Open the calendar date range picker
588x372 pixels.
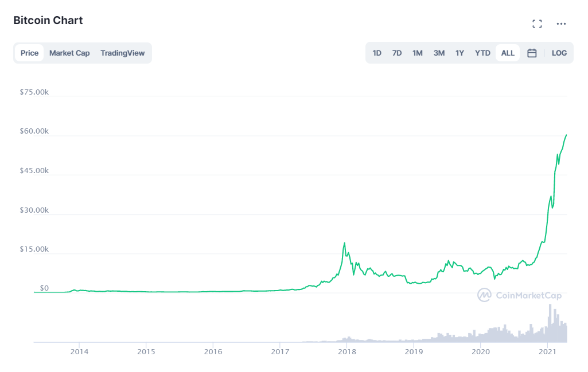click(x=532, y=53)
